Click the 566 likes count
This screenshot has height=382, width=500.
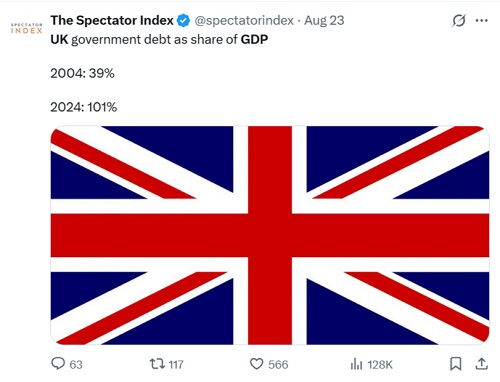coord(278,364)
